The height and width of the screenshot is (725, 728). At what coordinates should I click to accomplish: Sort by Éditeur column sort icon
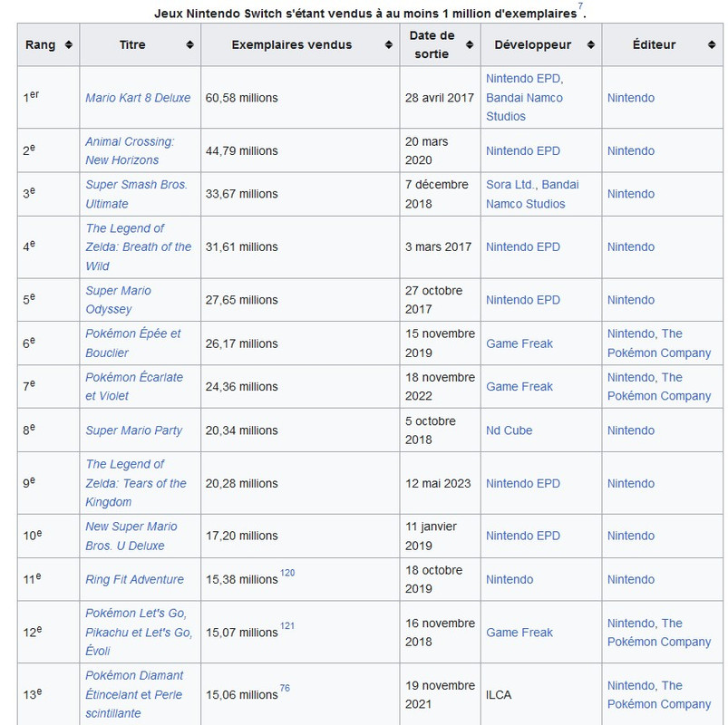click(x=712, y=44)
